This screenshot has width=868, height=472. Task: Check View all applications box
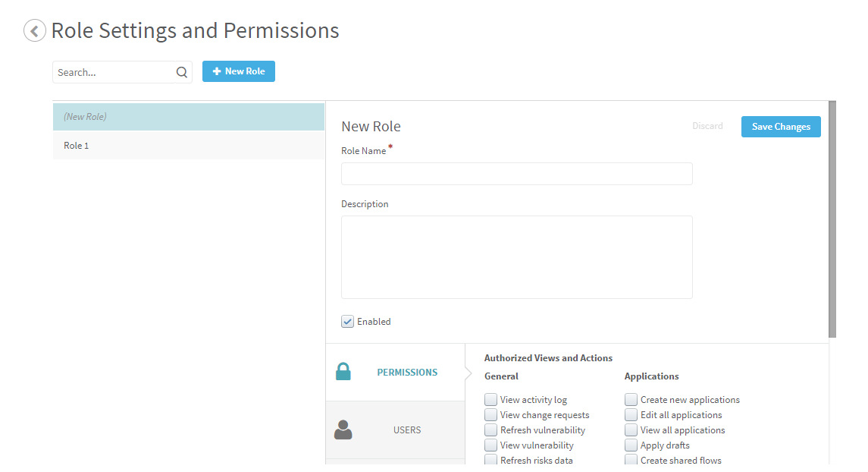click(x=631, y=430)
